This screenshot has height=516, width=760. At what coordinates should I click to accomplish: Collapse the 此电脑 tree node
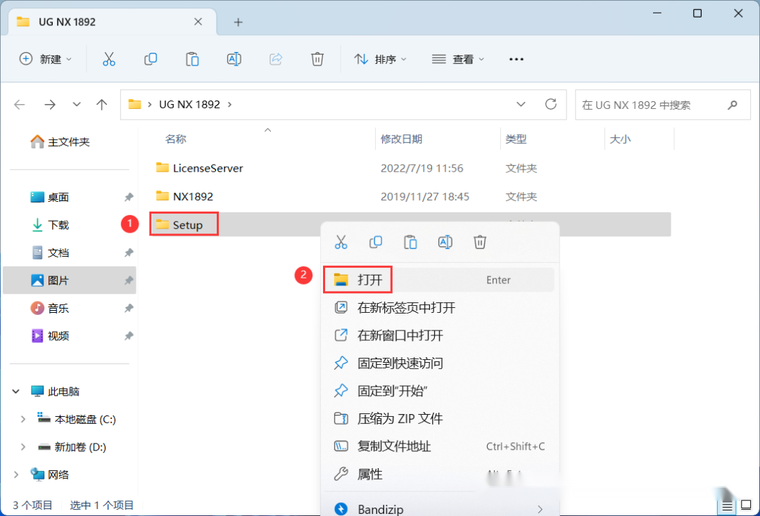(x=16, y=391)
